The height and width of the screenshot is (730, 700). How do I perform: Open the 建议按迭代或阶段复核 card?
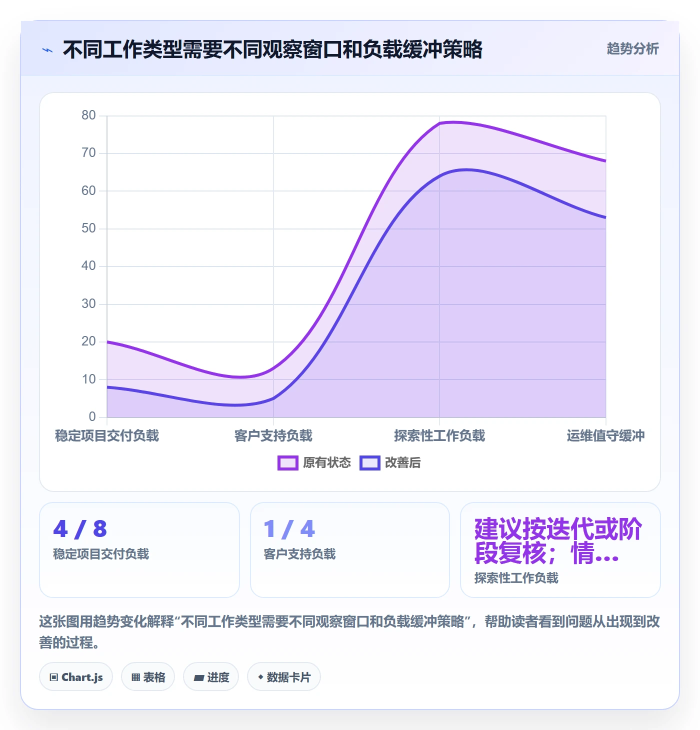(x=560, y=550)
